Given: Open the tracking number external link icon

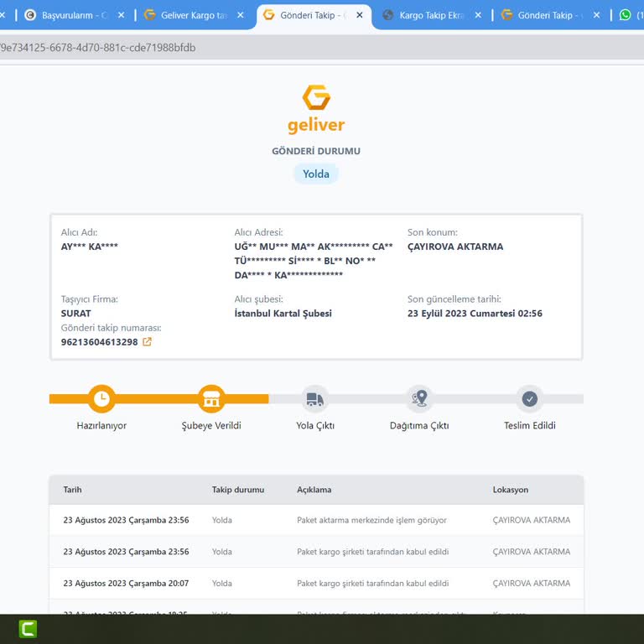Looking at the screenshot, I should 147,342.
